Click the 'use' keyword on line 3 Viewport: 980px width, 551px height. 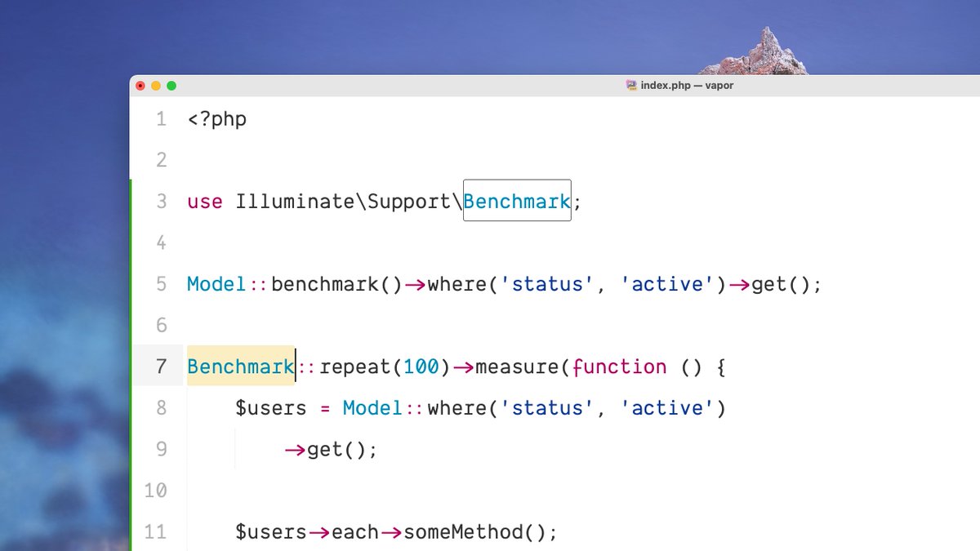pos(205,202)
